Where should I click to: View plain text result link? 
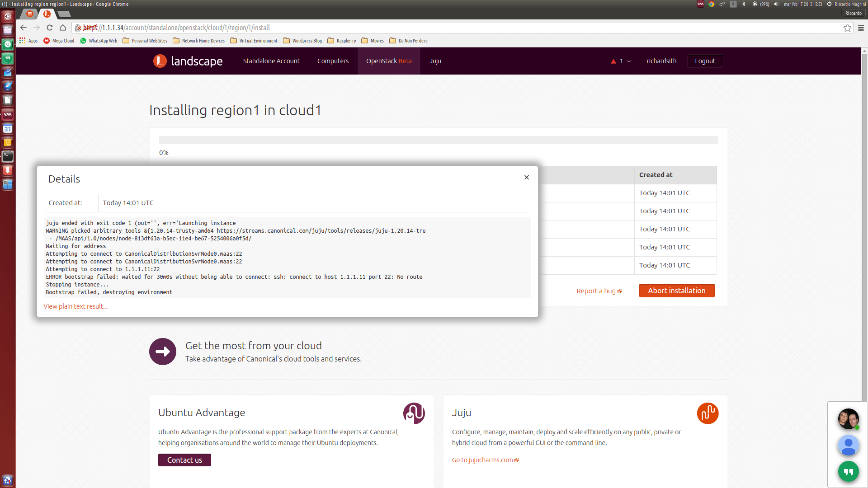[75, 305]
